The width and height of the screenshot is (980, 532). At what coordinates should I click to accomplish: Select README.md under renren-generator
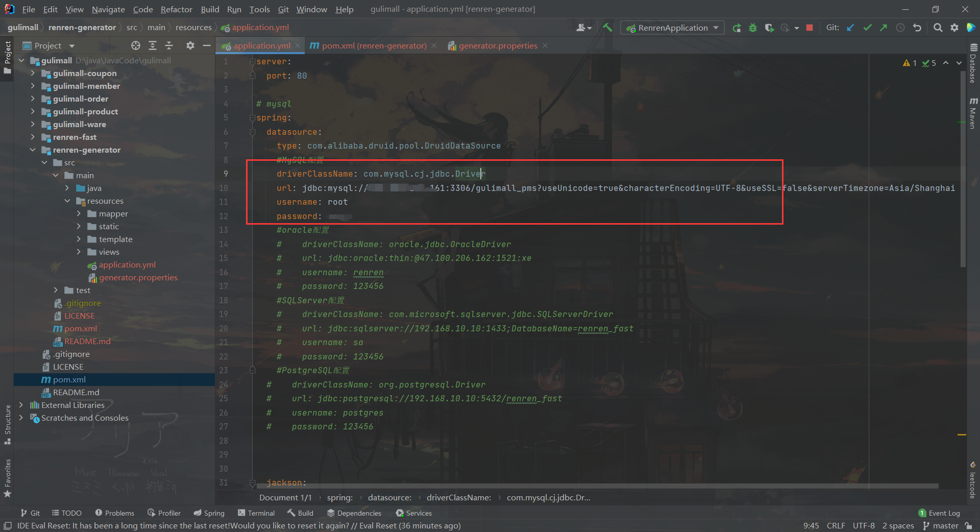coord(82,341)
